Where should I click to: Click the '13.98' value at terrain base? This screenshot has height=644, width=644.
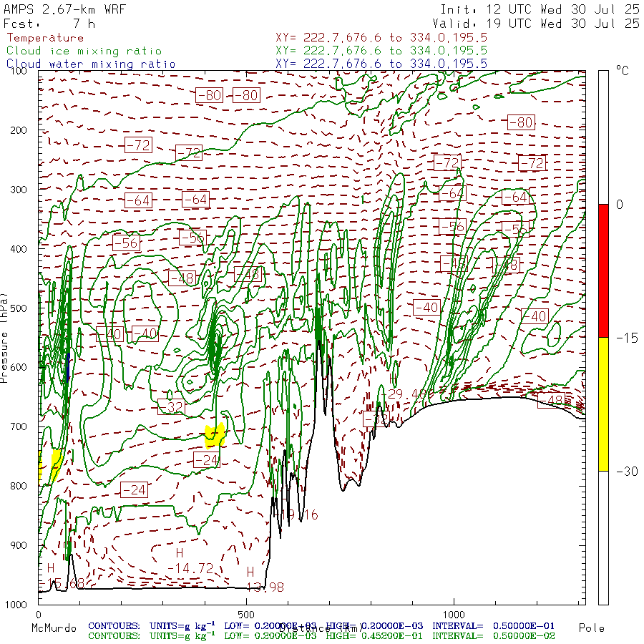pos(265,587)
